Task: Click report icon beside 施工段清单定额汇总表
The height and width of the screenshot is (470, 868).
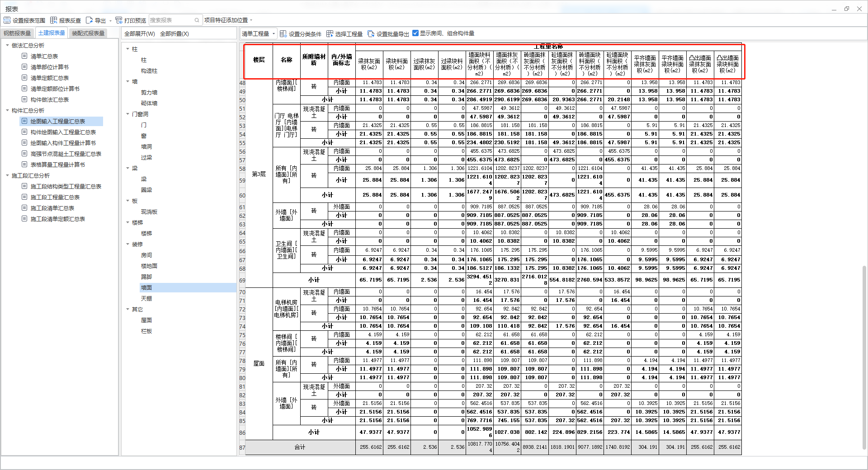Action: [24, 219]
